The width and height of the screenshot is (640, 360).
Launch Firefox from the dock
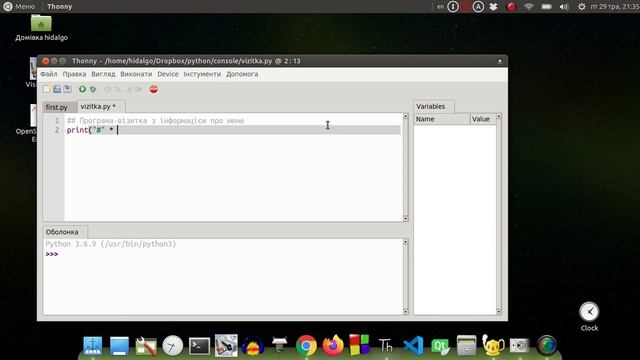click(x=333, y=346)
